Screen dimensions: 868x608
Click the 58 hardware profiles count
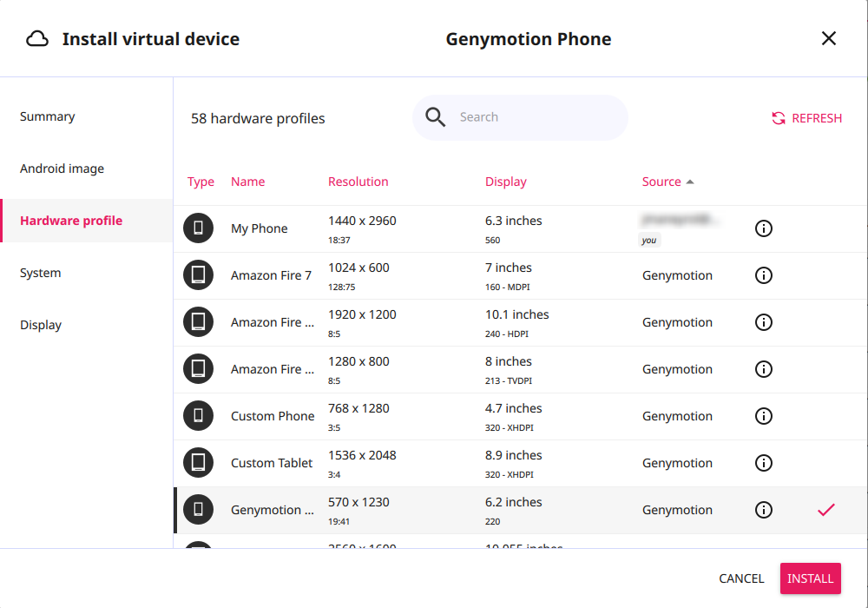(258, 118)
